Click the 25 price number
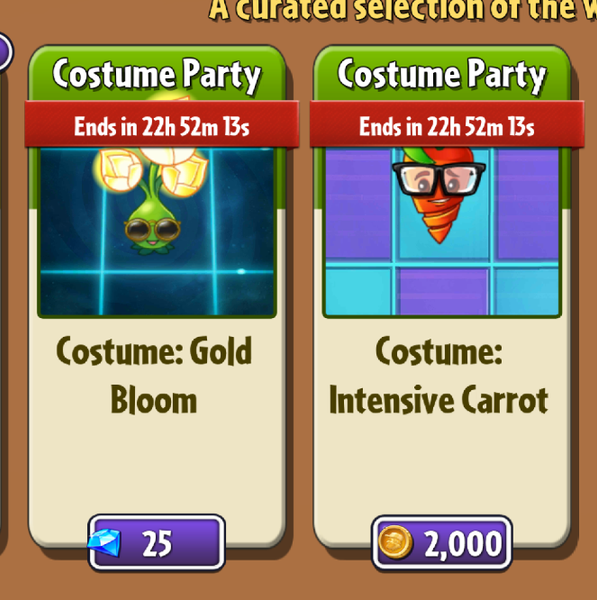597x600 pixels. 157,544
